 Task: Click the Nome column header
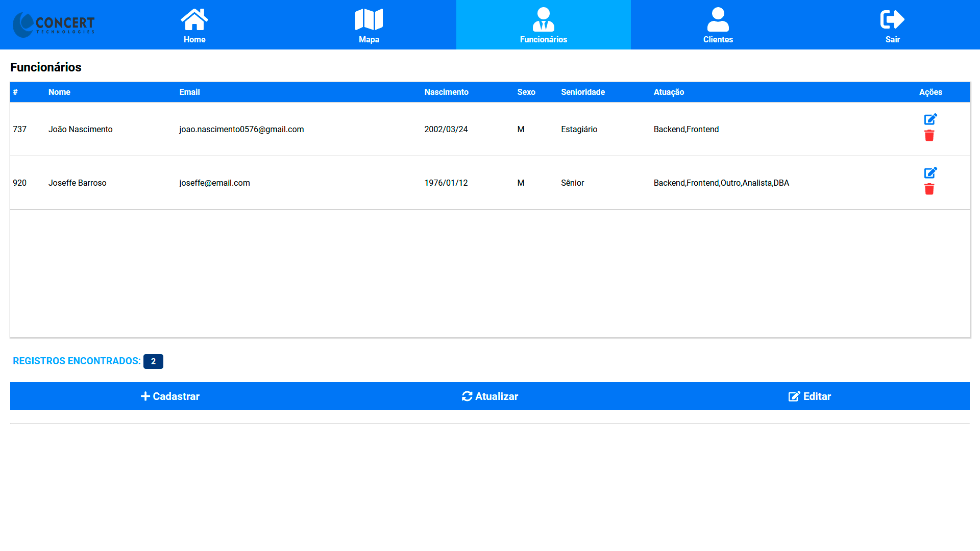[x=59, y=92]
